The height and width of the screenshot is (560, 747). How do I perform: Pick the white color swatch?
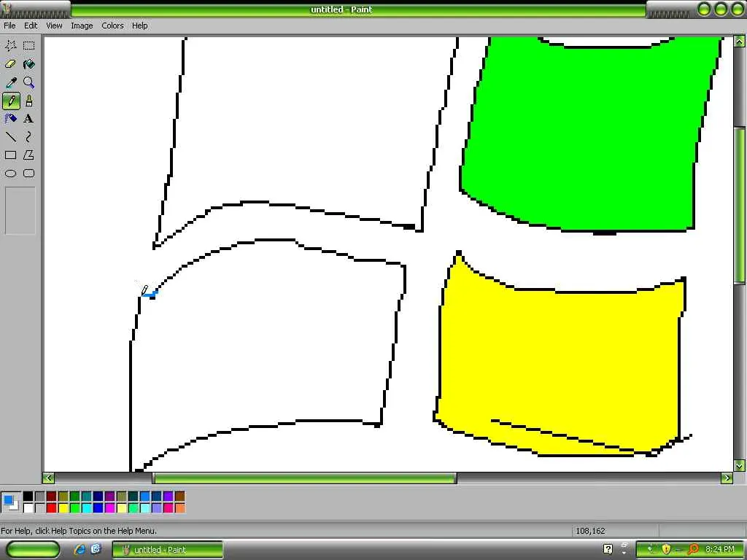[x=28, y=508]
